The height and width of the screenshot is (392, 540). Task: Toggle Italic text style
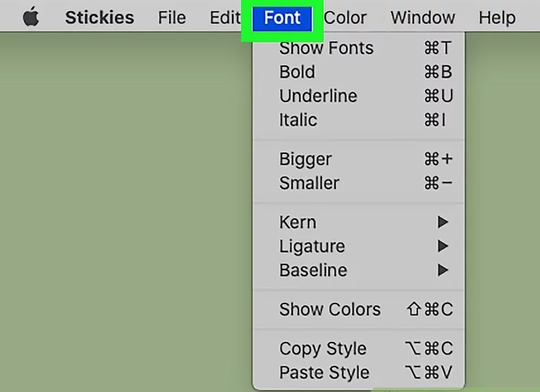[298, 120]
